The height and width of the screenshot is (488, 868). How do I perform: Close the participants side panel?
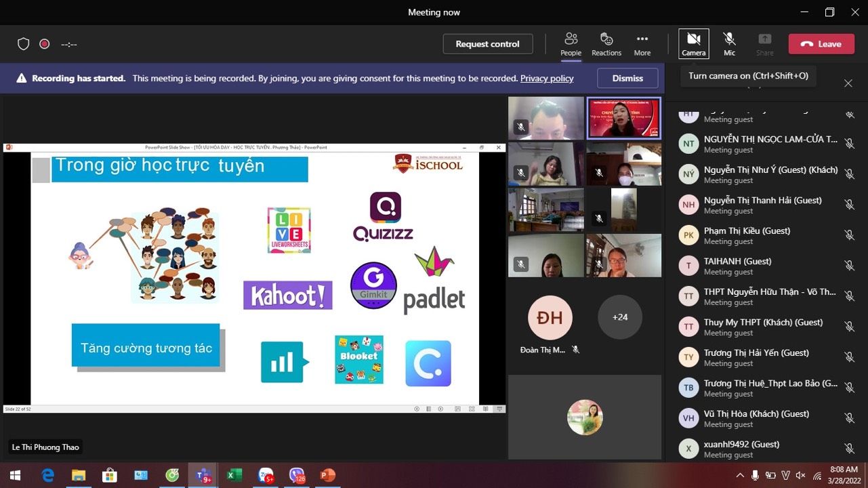click(x=848, y=83)
